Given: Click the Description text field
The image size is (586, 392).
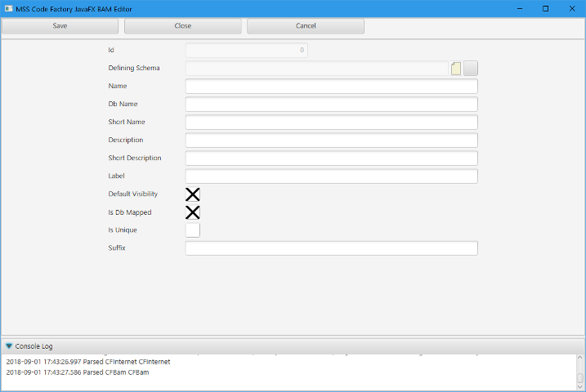Looking at the screenshot, I should pos(331,140).
